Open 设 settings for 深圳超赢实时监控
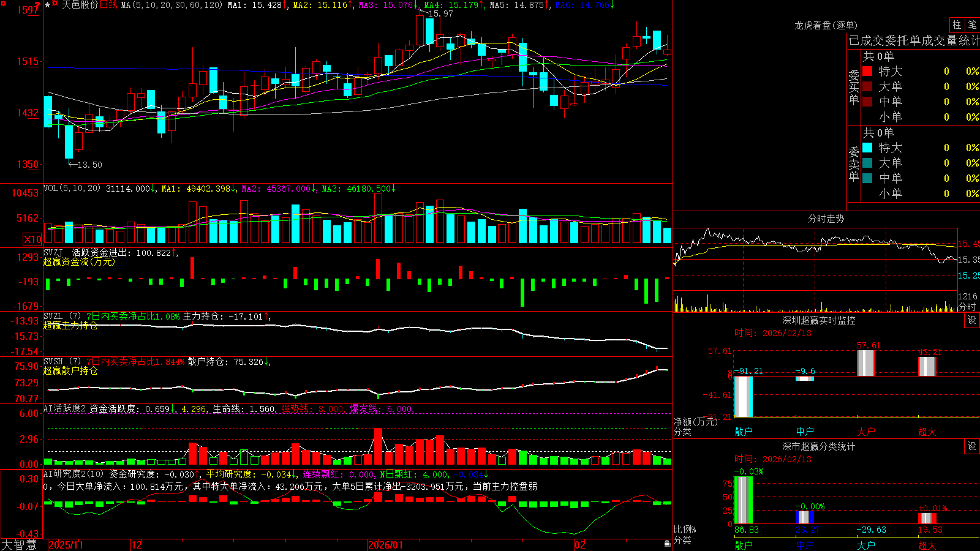This screenshot has height=551, width=980. tap(972, 320)
